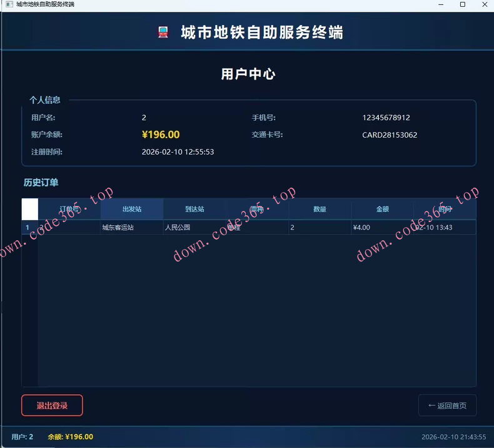Screen dimensions: 494x448
Task: Click the 02-10 13:43 time cell
Action: pyautogui.click(x=445, y=227)
